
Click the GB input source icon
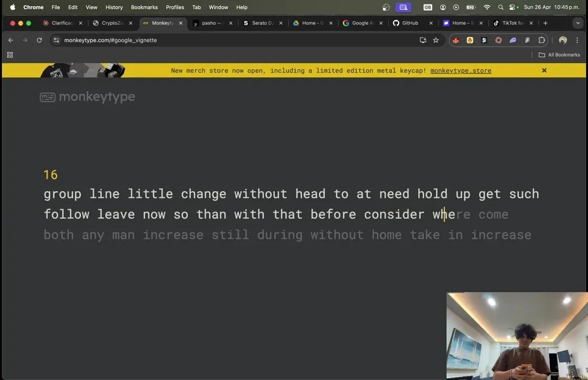pyautogui.click(x=428, y=7)
